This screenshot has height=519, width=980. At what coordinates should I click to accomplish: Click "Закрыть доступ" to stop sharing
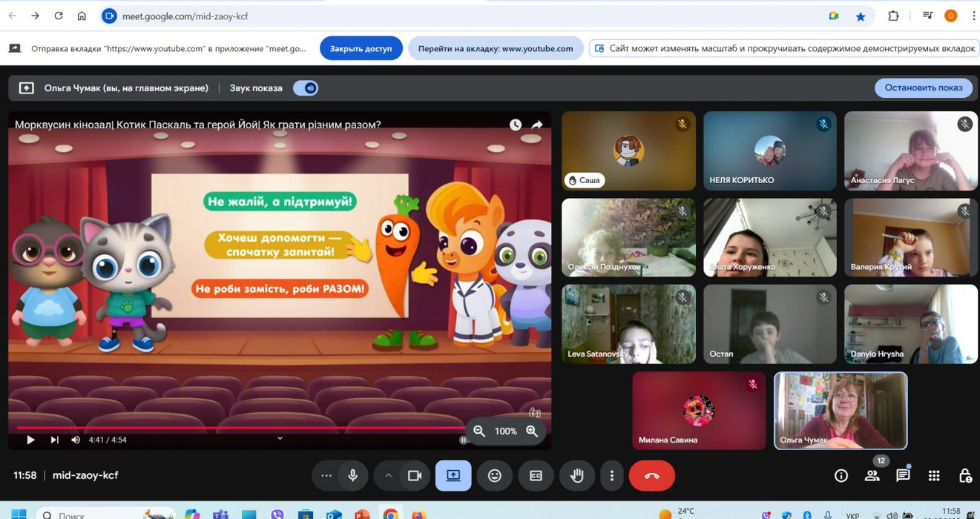coord(361,48)
